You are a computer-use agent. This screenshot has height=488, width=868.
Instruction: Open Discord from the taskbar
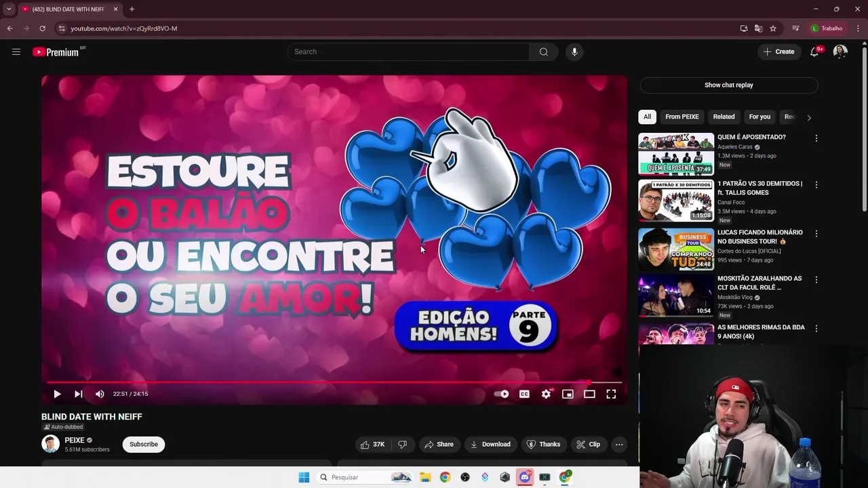click(x=524, y=477)
